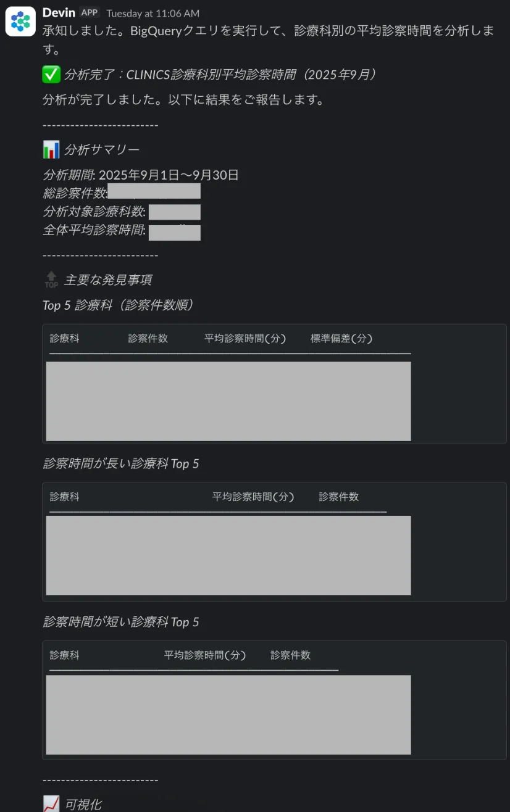This screenshot has width=510, height=812.
Task: Expand the 診察時間が長い診療科 table block
Action: coord(227,555)
